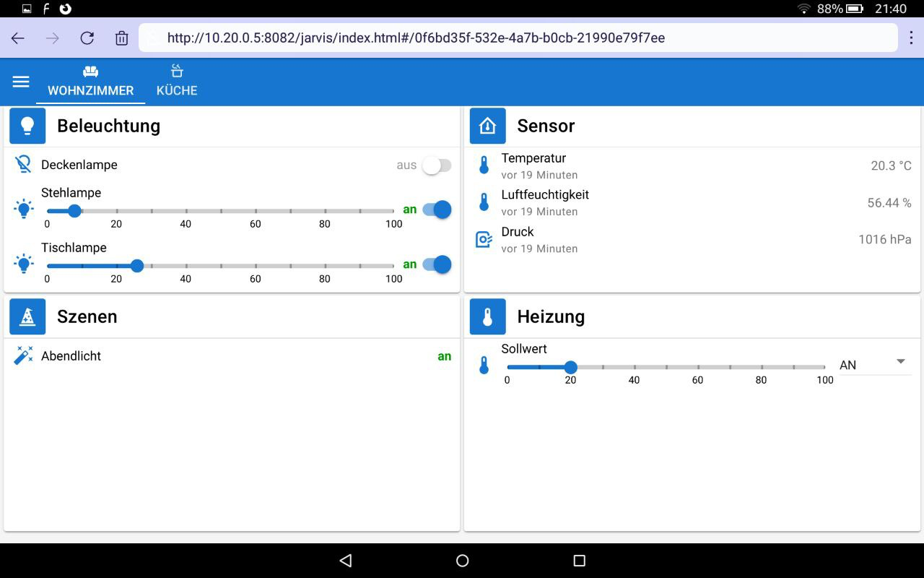Click the Abendlicht scene label
Screen dimensions: 924x578
pyautogui.click(x=71, y=355)
